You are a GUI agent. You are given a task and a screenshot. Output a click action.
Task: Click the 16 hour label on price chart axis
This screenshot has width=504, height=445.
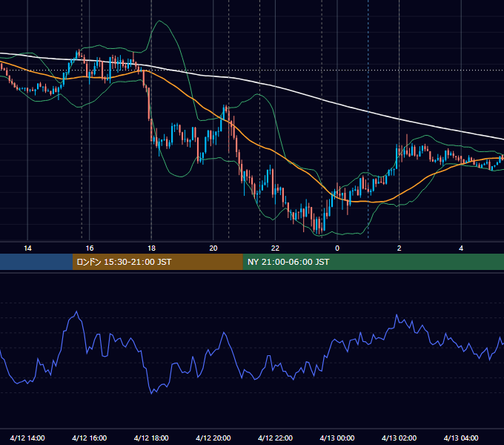tap(90, 248)
